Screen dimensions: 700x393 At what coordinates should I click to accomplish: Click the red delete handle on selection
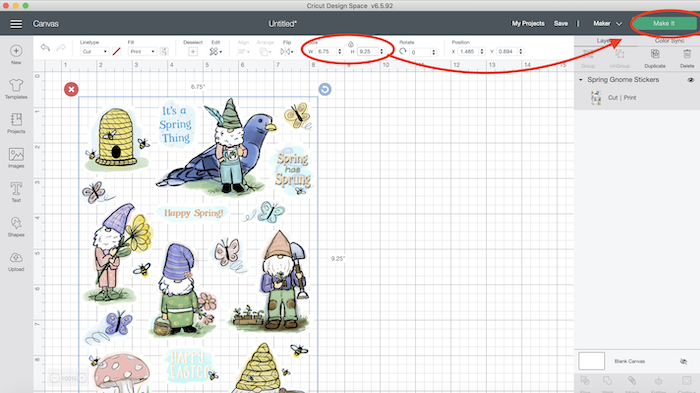coord(71,89)
